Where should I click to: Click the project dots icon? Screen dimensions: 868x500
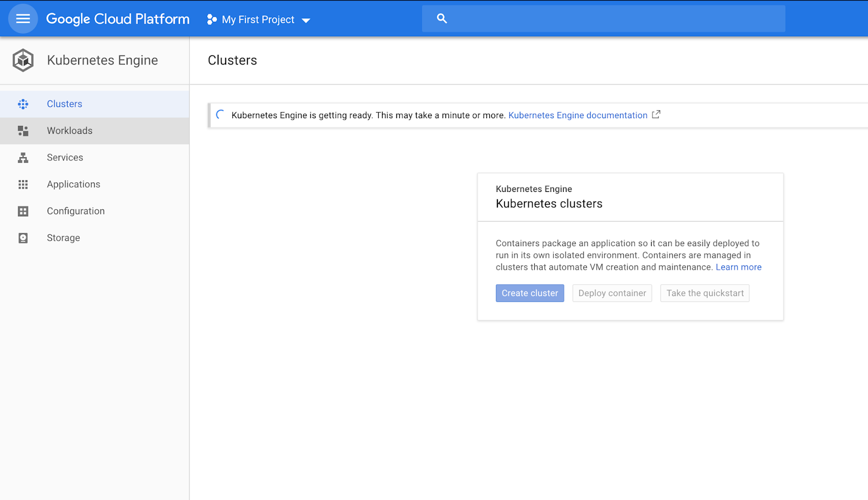(212, 20)
